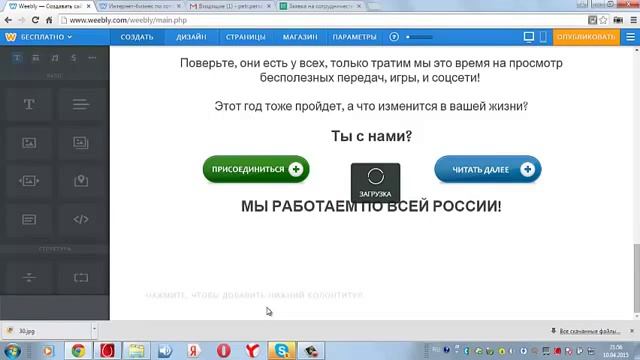Image resolution: width=640 pixels, height=360 pixels.
Task: Switch to the Интернет-бизнес browser tab
Action: point(140,6)
